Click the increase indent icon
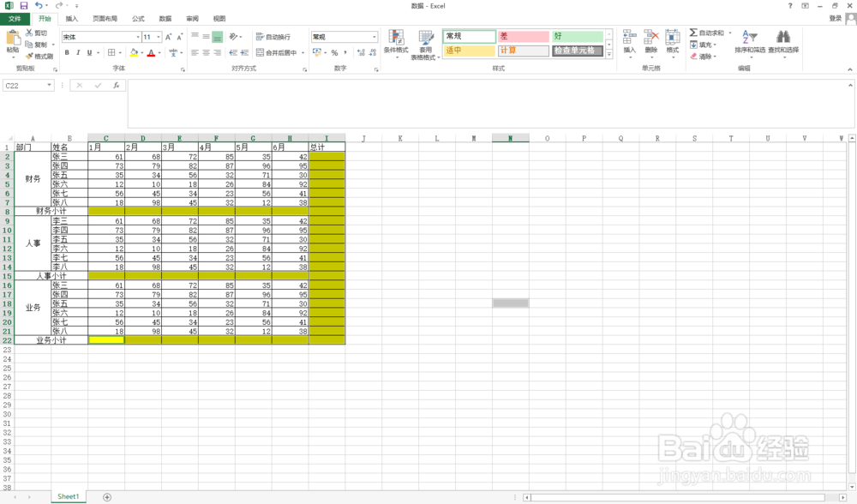 pos(244,52)
